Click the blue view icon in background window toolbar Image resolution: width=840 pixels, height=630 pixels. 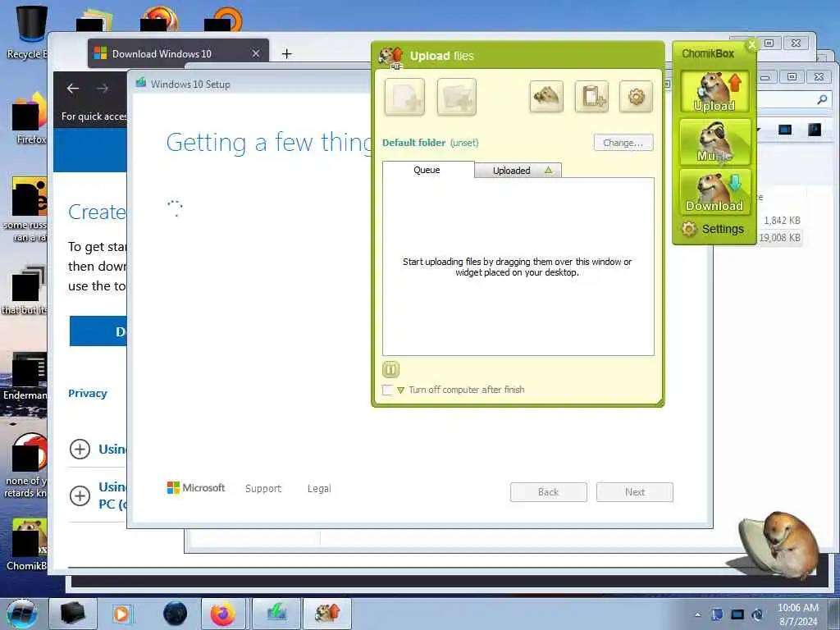(785, 130)
